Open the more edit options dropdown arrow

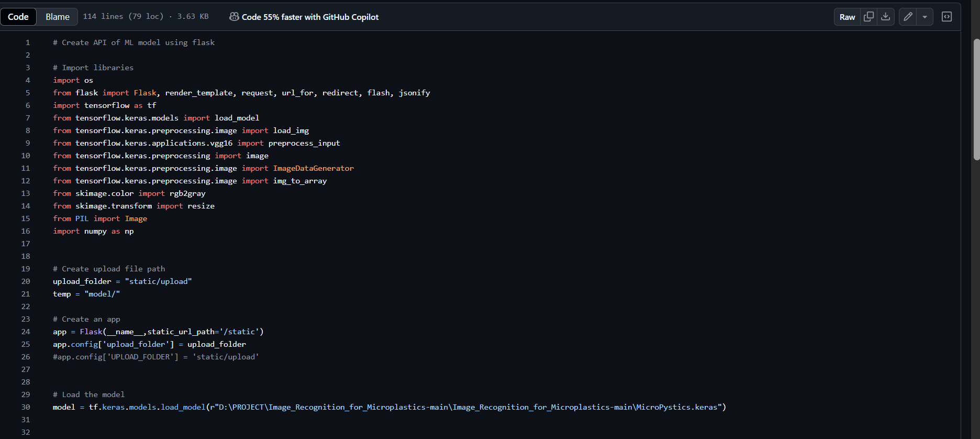tap(925, 17)
